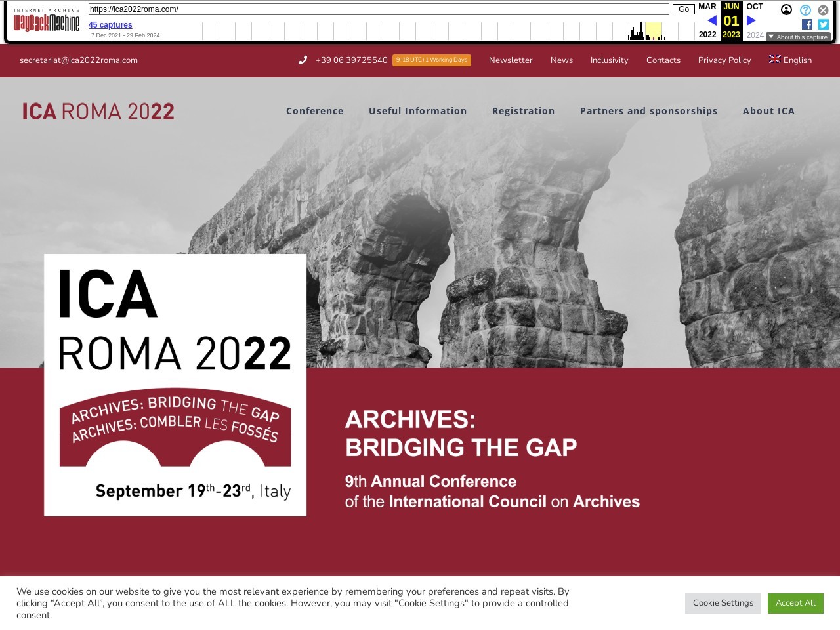Open the 45 captures link
The image size is (840, 630).
coord(110,25)
